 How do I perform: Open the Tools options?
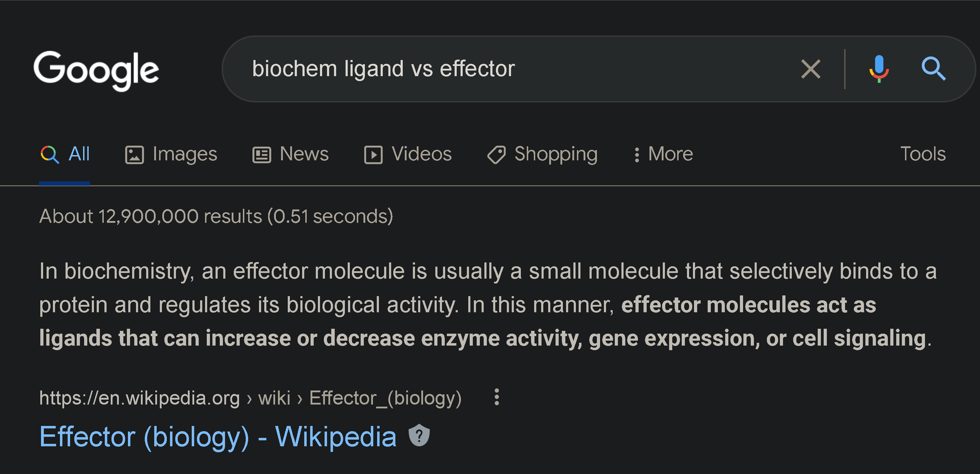(923, 154)
